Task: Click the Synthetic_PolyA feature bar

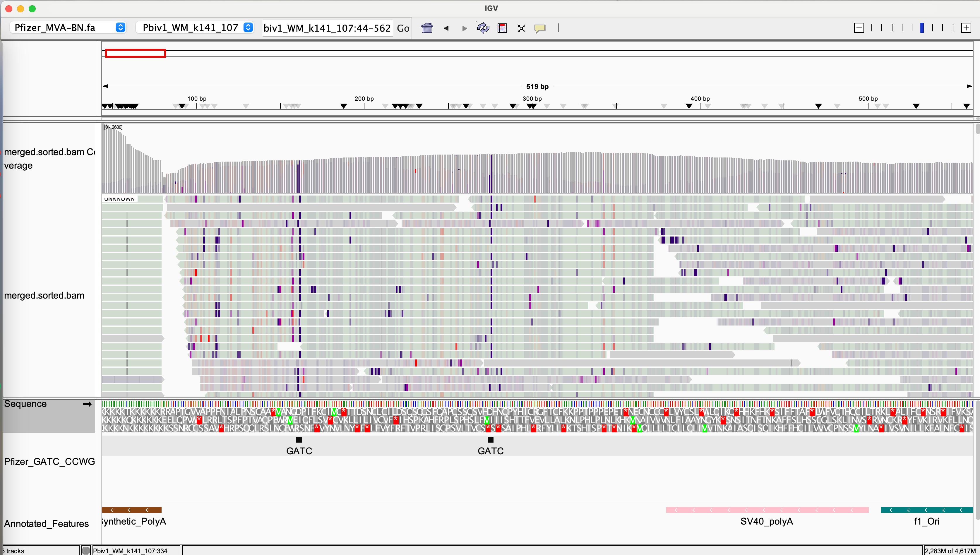Action: [x=131, y=510]
